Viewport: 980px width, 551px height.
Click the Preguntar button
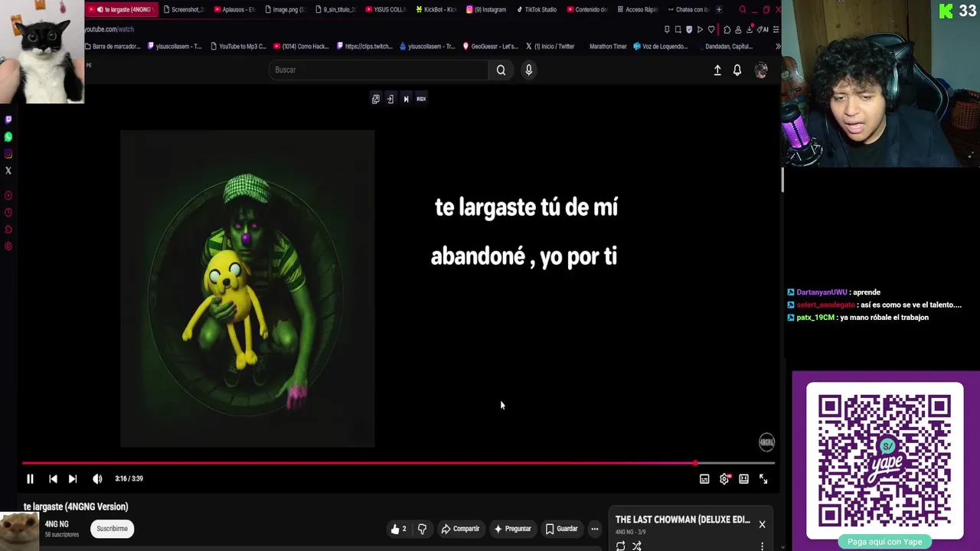[513, 529]
